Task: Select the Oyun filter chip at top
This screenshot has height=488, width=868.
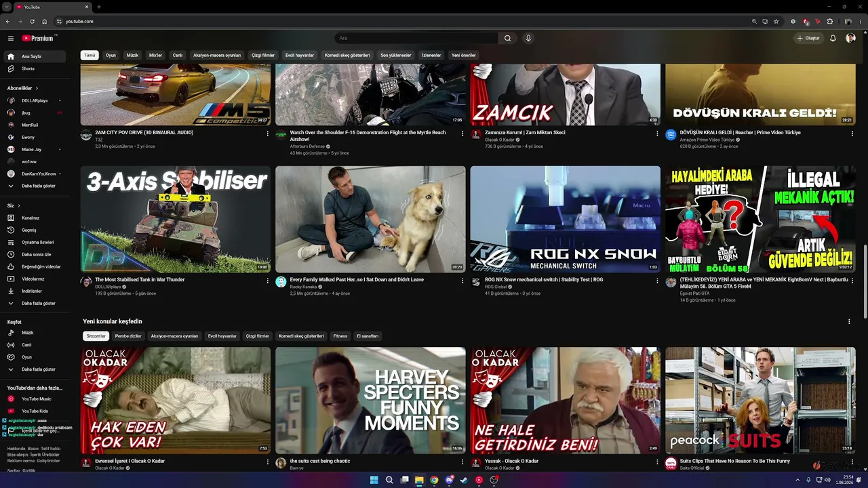Action: click(x=111, y=56)
